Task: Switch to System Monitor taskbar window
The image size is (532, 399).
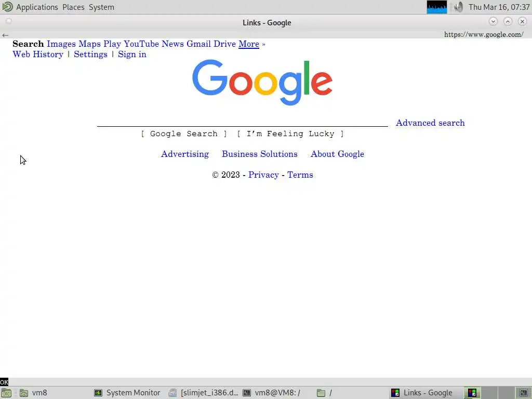Action: coord(127,393)
